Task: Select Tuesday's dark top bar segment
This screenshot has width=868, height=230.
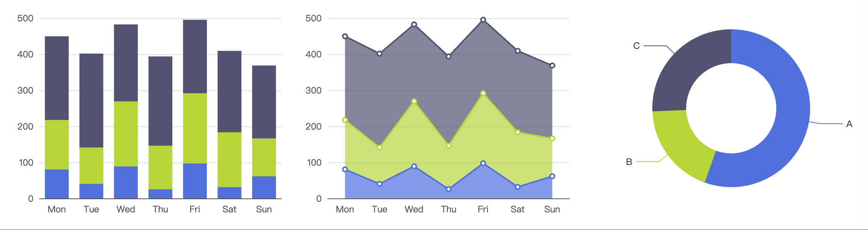Action: [91, 100]
